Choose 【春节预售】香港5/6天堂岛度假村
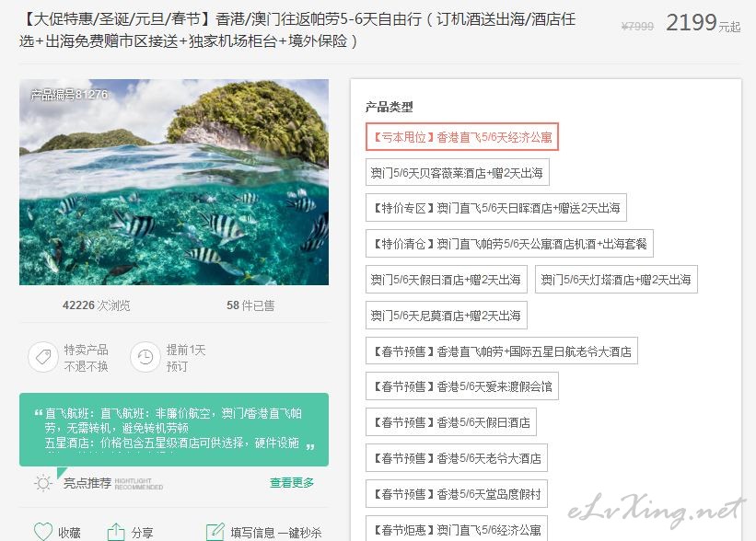 [457, 494]
